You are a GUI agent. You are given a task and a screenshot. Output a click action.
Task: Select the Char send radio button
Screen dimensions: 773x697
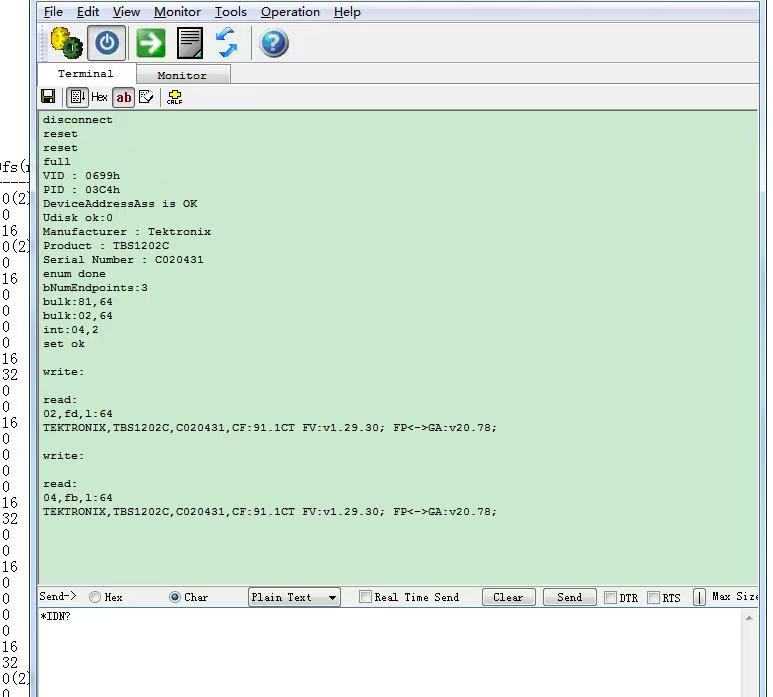[175, 597]
